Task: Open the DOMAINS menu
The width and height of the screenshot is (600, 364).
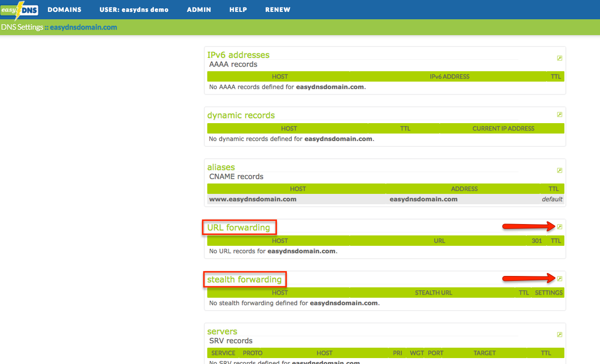Action: (64, 10)
